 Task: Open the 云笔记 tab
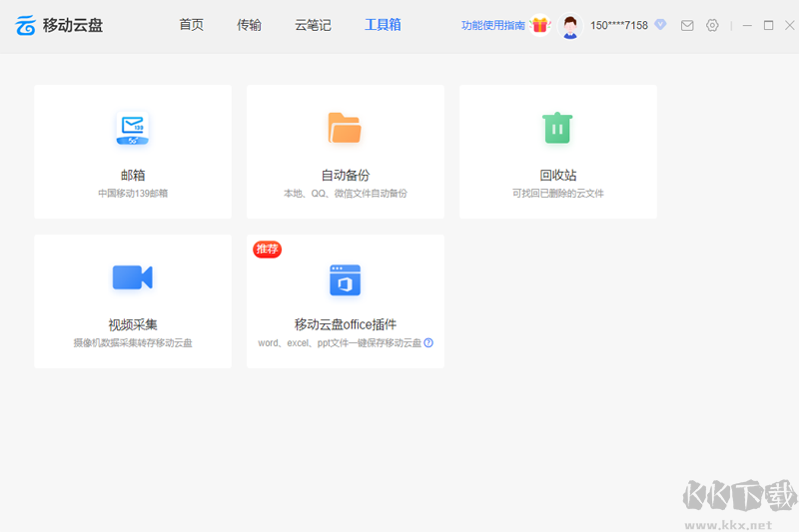coord(313,24)
